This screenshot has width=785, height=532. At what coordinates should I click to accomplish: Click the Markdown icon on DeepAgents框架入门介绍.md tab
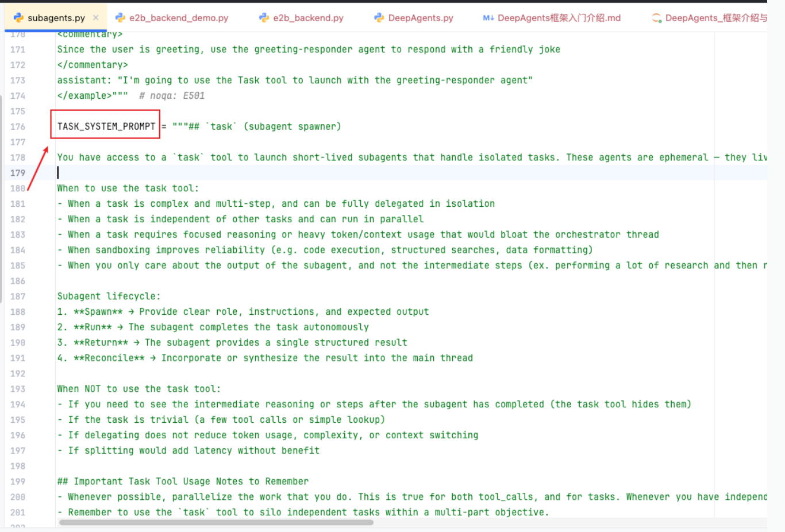488,18
